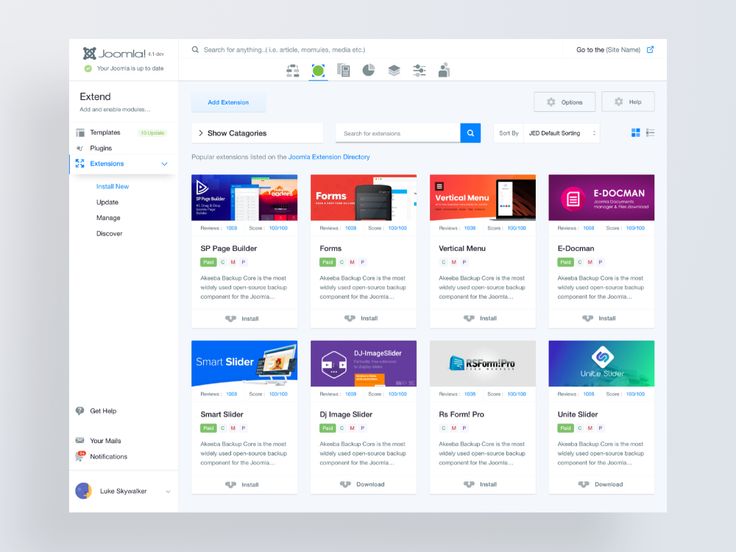The height and width of the screenshot is (552, 736).
Task: Download the Unite Slider extension
Action: click(x=600, y=484)
